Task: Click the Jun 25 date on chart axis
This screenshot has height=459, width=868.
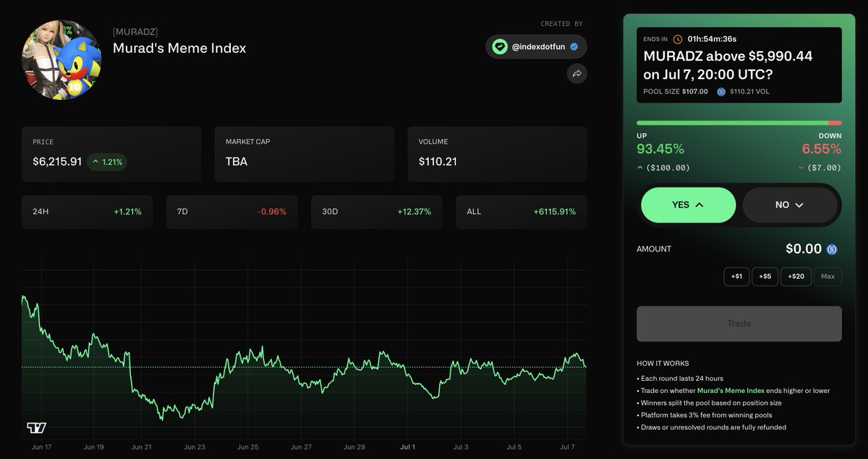Action: point(248,447)
